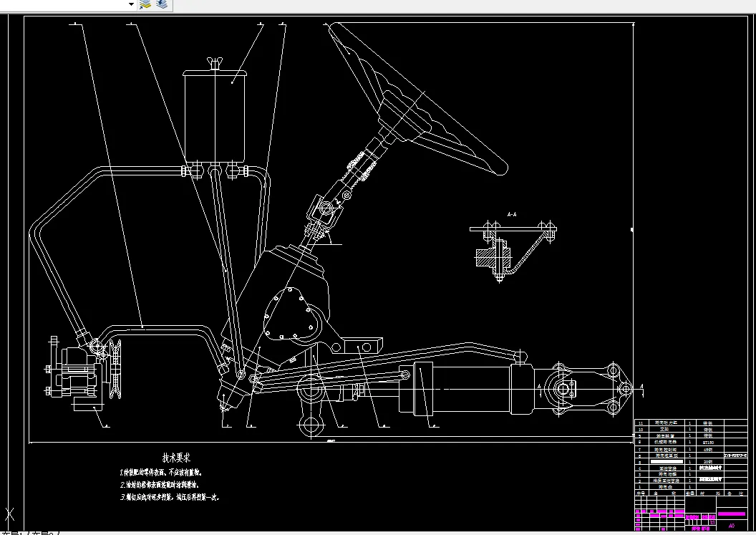
Task: Click the 技术要求 heading text
Action: 176,458
